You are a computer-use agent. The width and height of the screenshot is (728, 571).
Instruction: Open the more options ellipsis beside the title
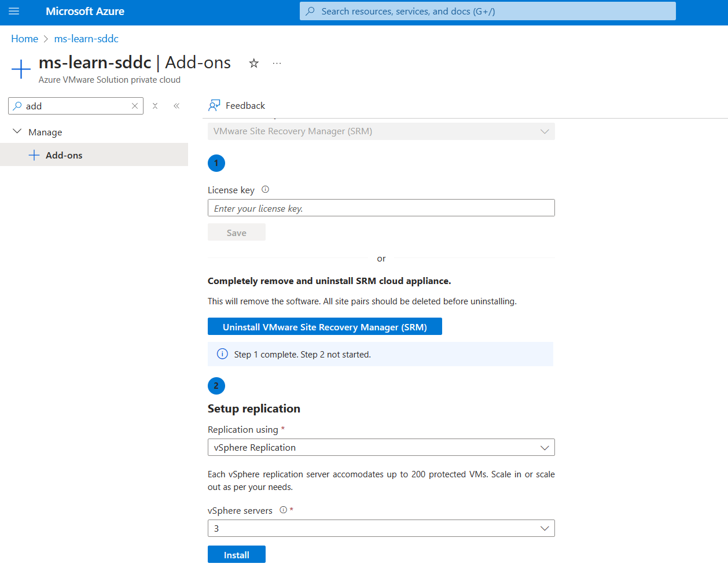[277, 63]
